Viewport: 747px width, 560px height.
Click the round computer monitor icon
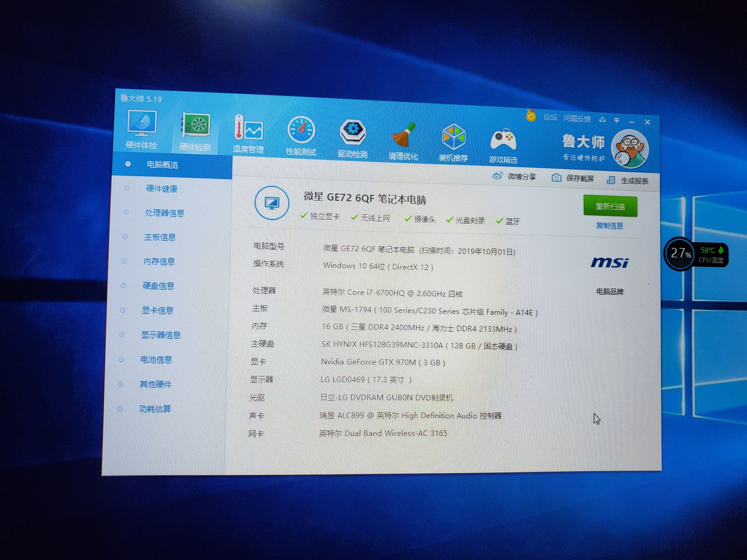pyautogui.click(x=272, y=203)
